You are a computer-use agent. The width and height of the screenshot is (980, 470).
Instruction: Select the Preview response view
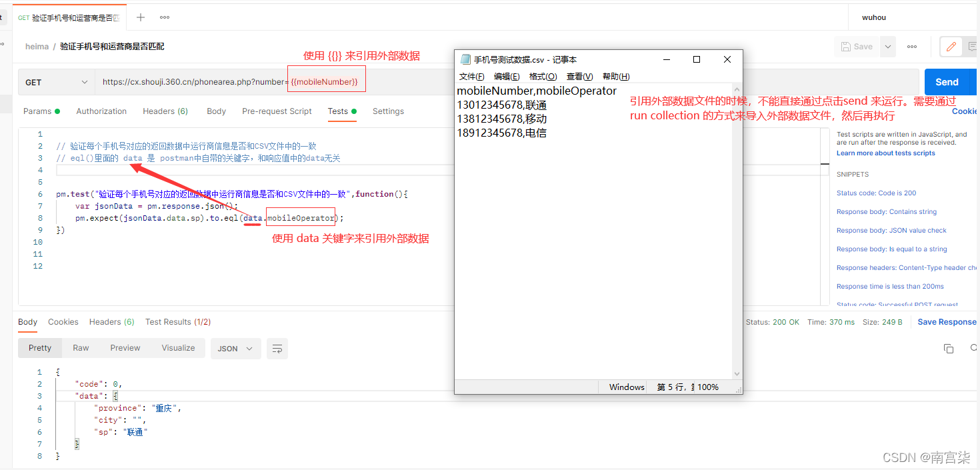coord(125,348)
